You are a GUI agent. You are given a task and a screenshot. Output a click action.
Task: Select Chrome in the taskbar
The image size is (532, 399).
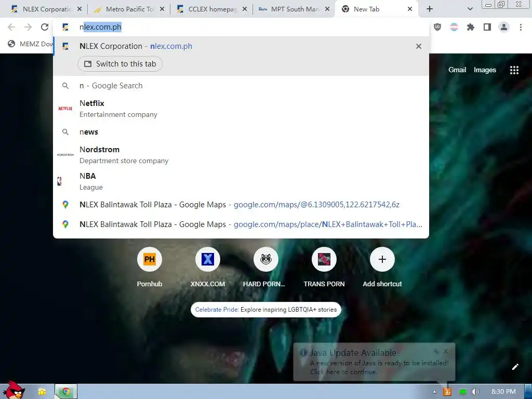pos(66,392)
